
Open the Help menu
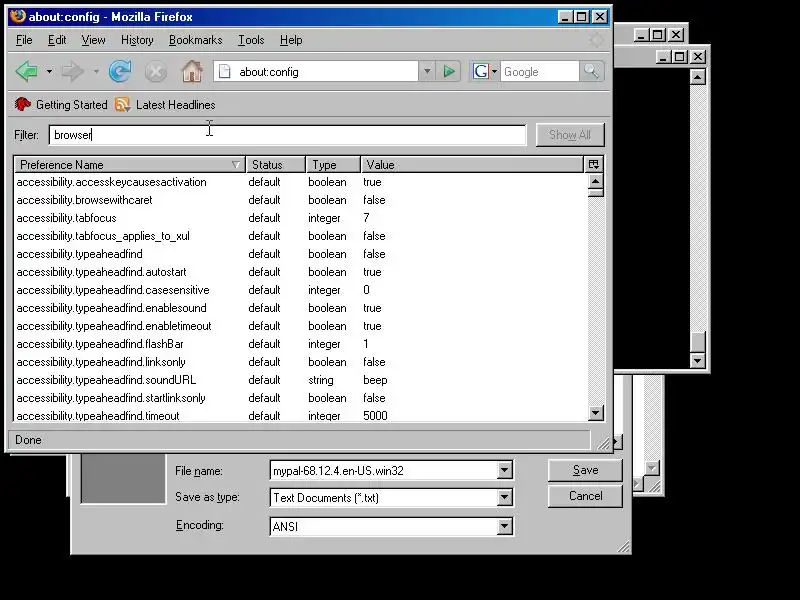[291, 40]
